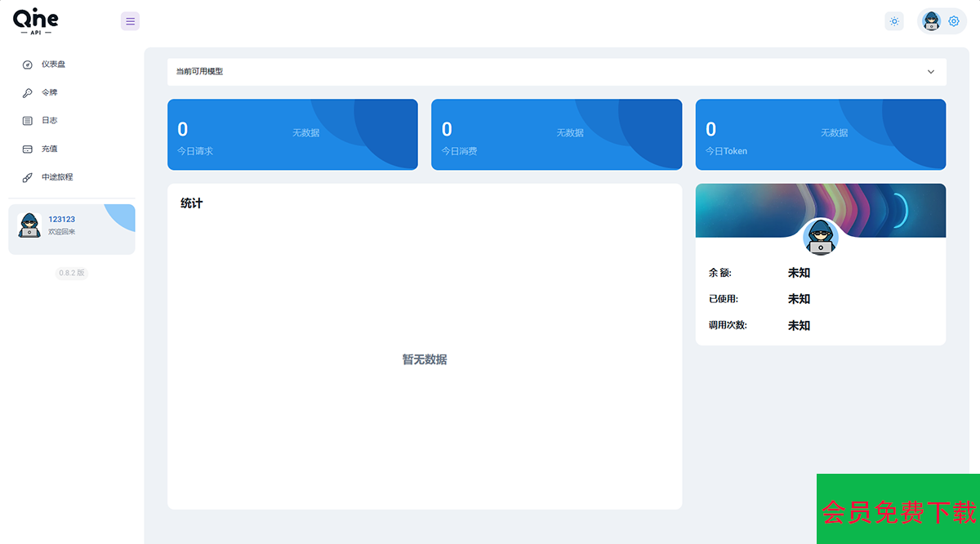The width and height of the screenshot is (980, 544).
Task: Open settings gear in top-right
Action: click(954, 21)
